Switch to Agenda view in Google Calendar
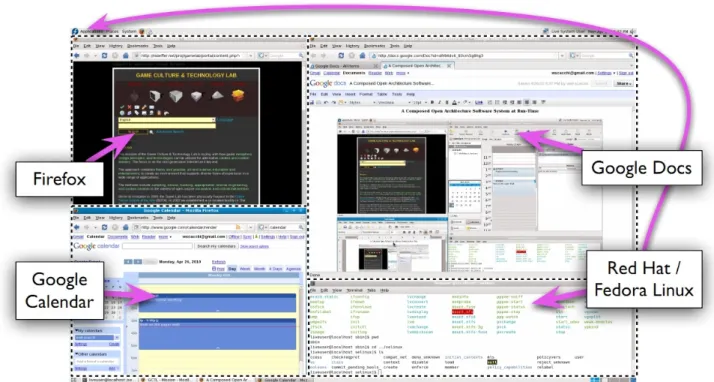This screenshot has width=714, height=382. [x=293, y=269]
